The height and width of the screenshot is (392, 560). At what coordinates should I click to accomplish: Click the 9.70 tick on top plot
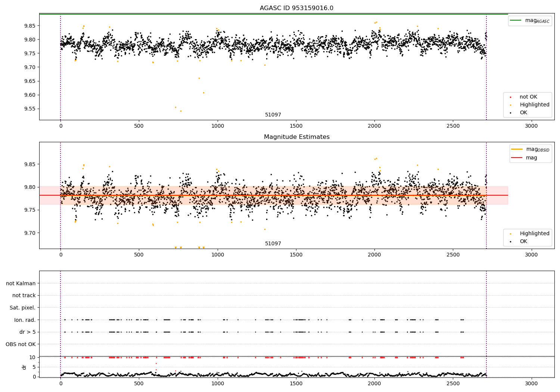29,67
